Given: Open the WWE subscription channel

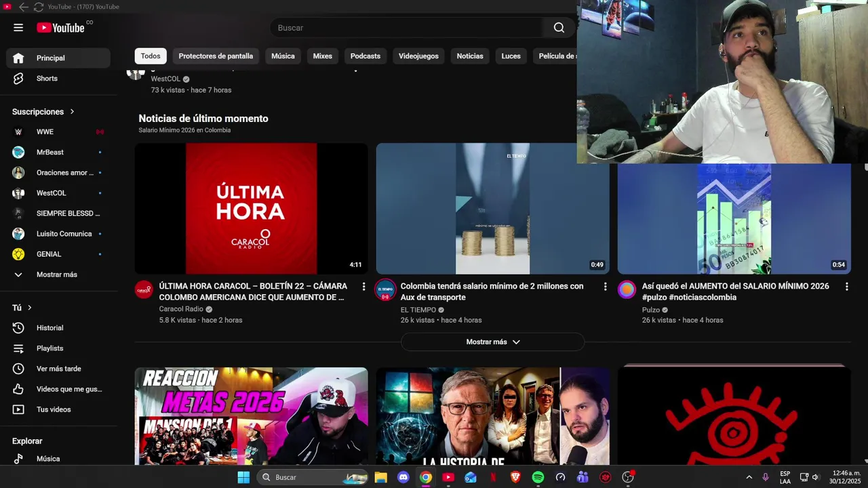Looking at the screenshot, I should [58, 131].
